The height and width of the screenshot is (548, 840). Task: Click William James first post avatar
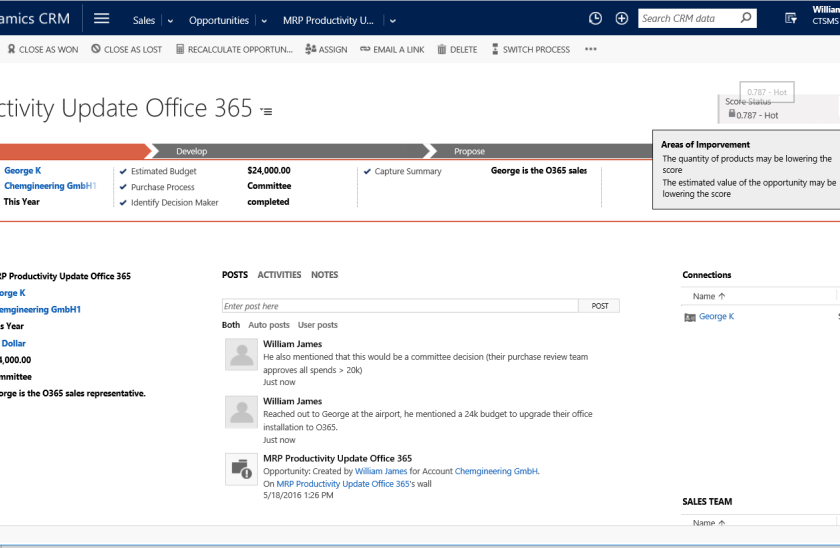pos(242,355)
